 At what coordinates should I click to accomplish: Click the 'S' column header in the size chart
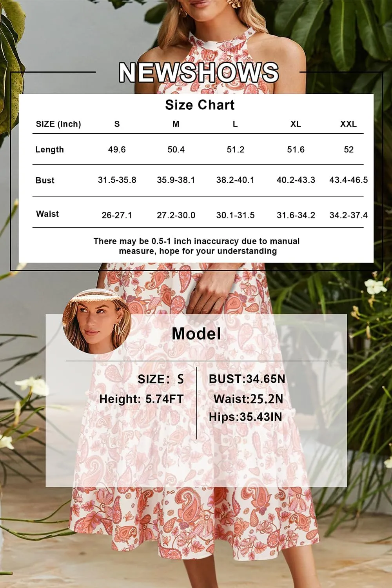click(x=117, y=124)
